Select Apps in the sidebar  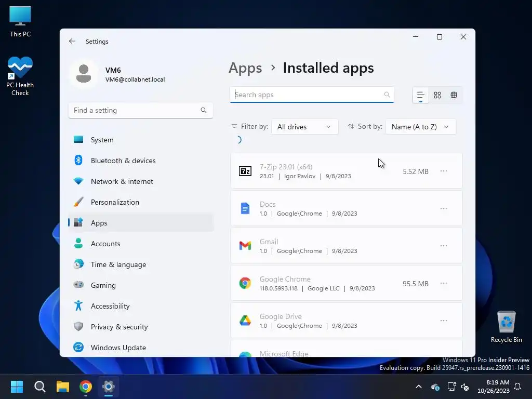141,223
